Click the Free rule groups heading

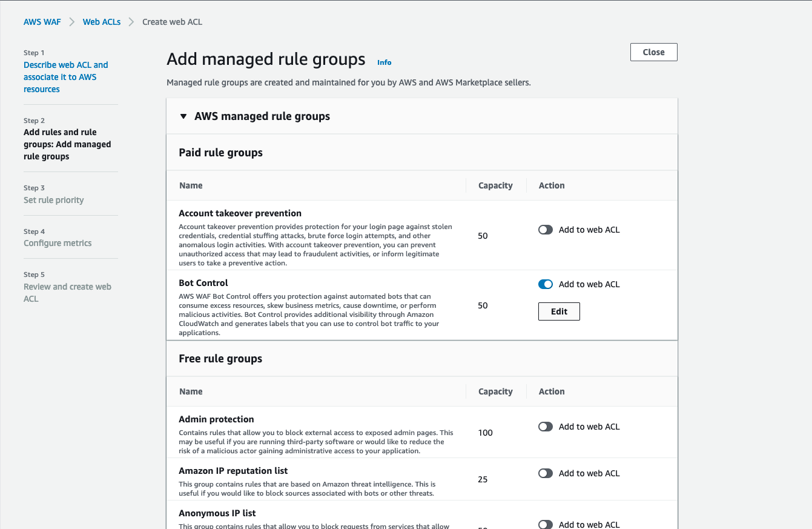point(221,359)
